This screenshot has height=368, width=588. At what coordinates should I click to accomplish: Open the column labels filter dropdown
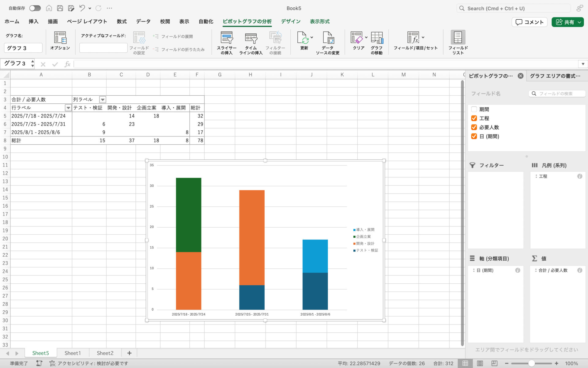click(103, 100)
